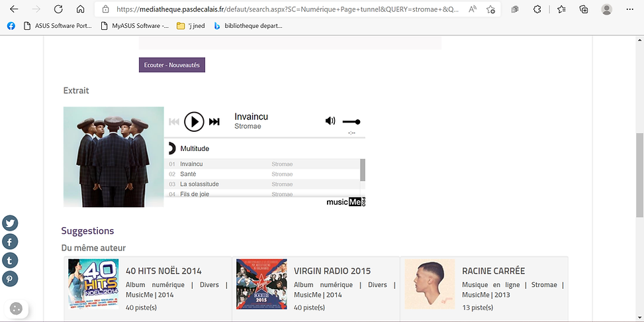Open the 'j jned bookmarks folder
Screen dimensions: 644x322
click(191, 26)
